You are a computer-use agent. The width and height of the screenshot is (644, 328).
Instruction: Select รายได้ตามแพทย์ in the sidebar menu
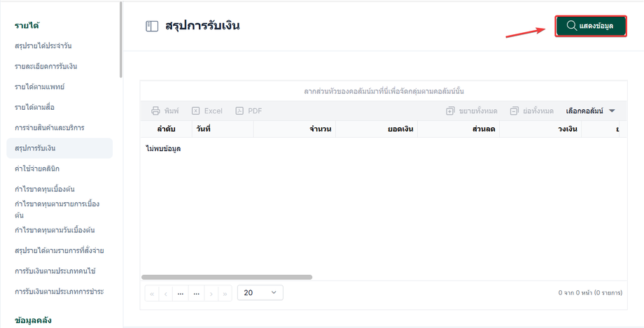click(39, 87)
